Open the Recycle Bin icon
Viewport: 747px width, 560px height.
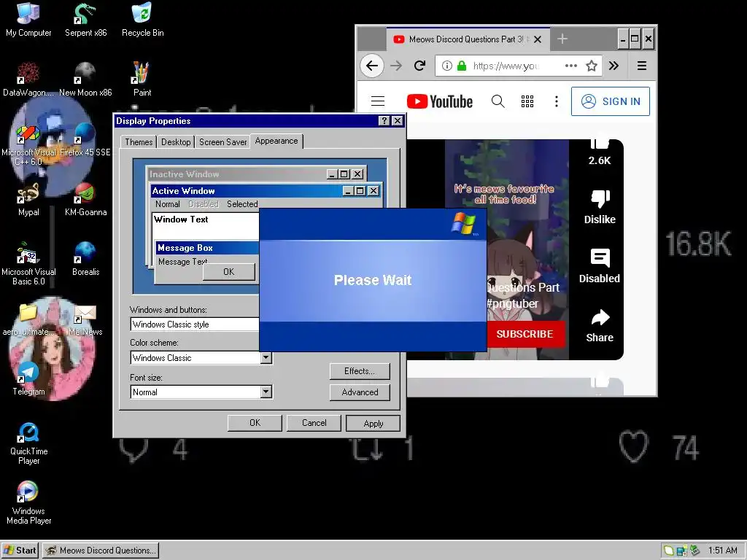(x=142, y=20)
